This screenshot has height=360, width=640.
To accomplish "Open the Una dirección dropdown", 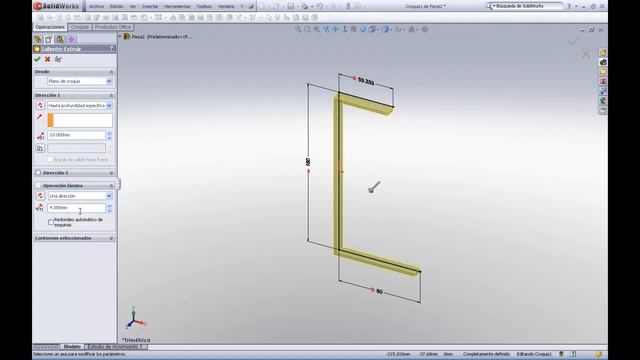I will pos(109,196).
